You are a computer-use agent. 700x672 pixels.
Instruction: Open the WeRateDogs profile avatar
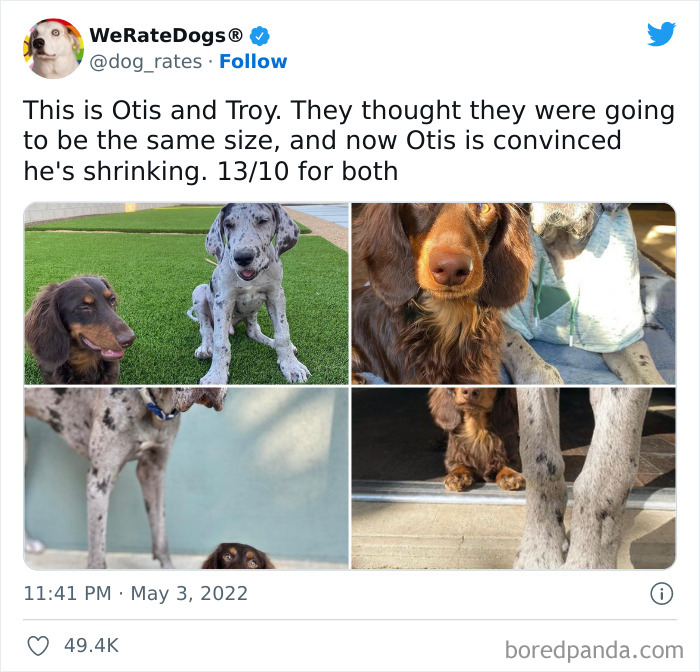53,48
